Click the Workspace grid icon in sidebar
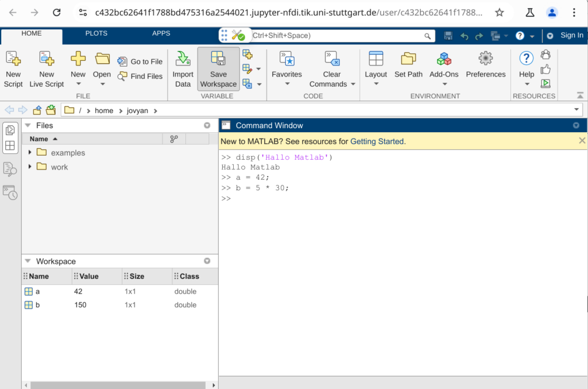 tap(10, 146)
